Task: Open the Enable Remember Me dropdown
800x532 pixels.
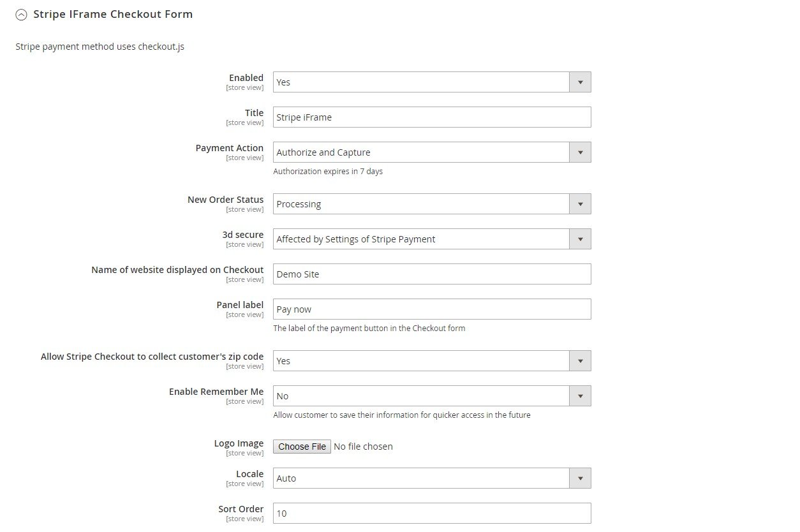Action: (432, 396)
